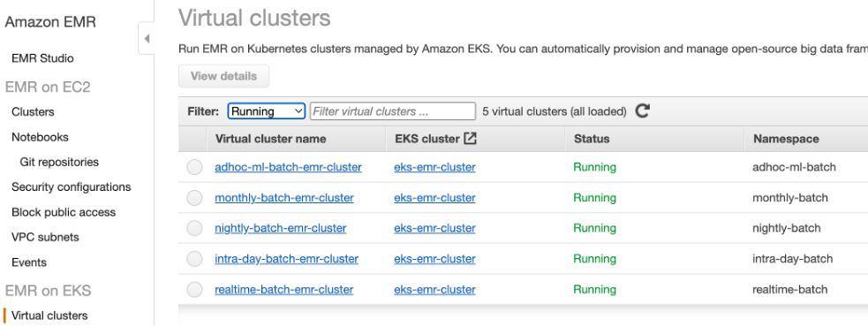This screenshot has width=868, height=327.
Task: Select the nightly-batch-emr-cluster radio button
Action: click(x=194, y=228)
